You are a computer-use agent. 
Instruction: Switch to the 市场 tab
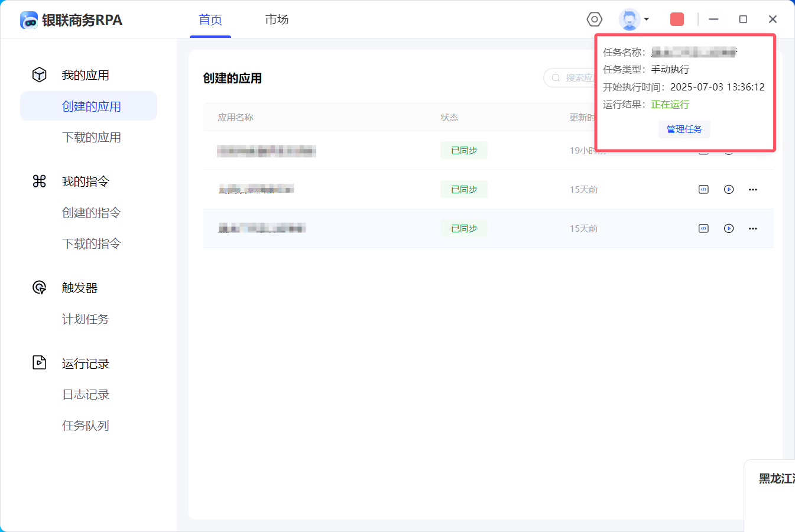pos(277,20)
